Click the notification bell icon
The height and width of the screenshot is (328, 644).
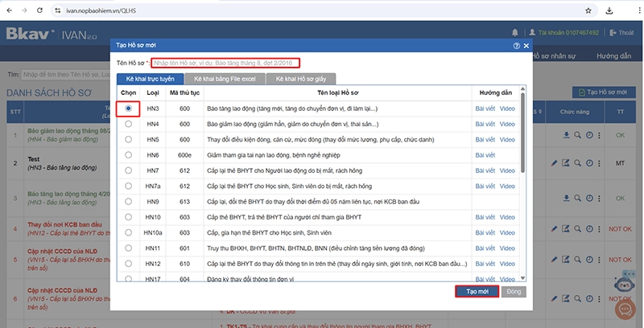pos(516,32)
